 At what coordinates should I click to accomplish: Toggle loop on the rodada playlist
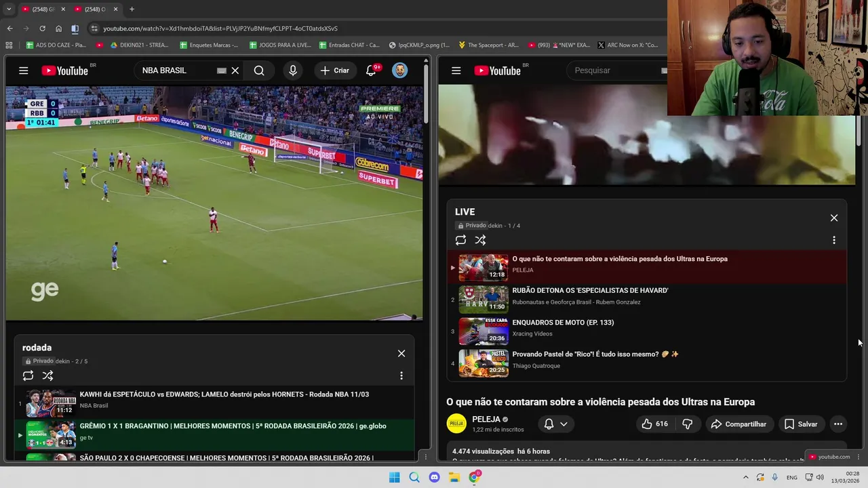[28, 375]
